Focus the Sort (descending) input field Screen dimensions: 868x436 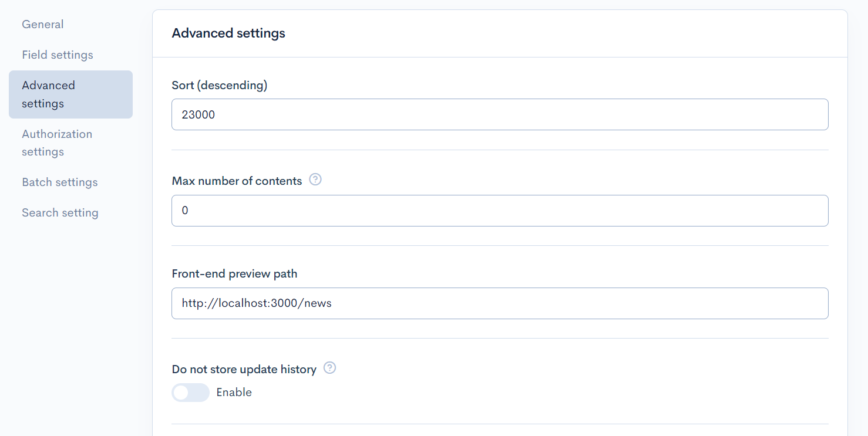point(499,114)
